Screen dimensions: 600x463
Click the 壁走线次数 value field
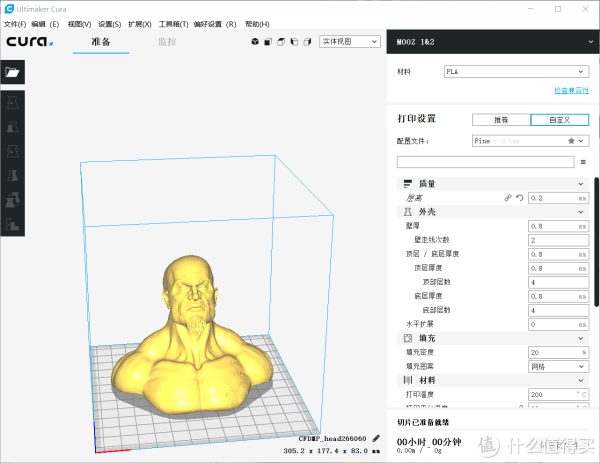pos(558,240)
